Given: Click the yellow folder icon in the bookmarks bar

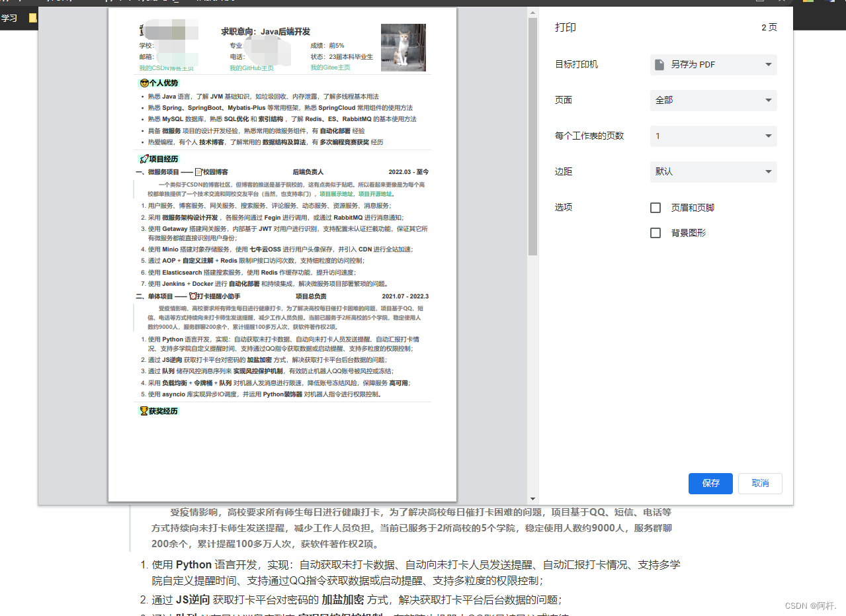Looking at the screenshot, I should [32, 18].
